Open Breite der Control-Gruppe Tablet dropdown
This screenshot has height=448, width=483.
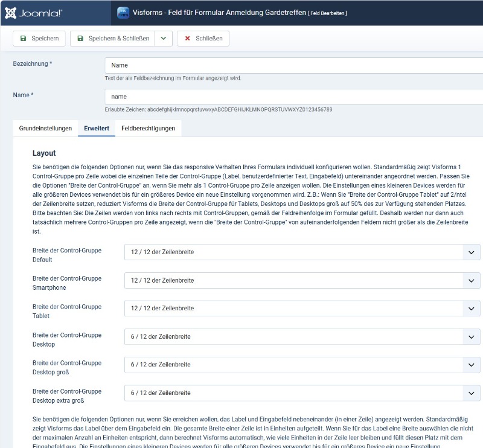(x=302, y=309)
